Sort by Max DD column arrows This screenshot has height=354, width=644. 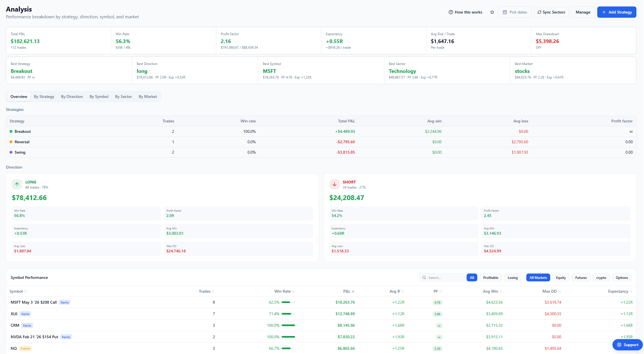tap(560, 291)
